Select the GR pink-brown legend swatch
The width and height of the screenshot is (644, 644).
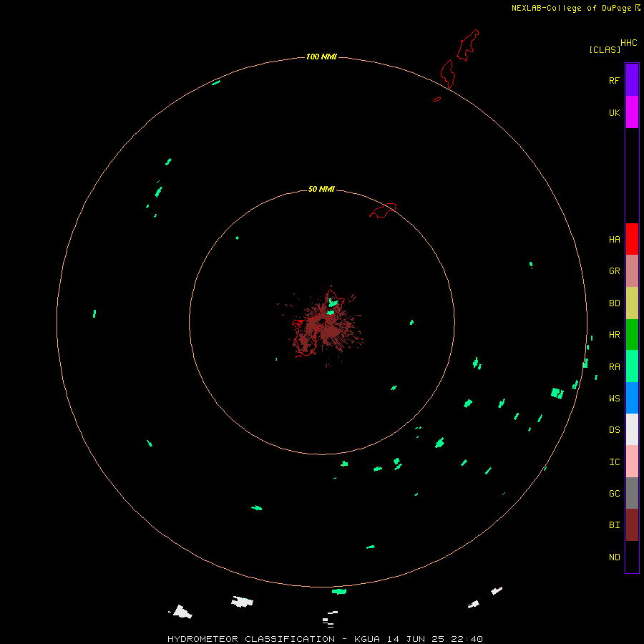pos(632,271)
